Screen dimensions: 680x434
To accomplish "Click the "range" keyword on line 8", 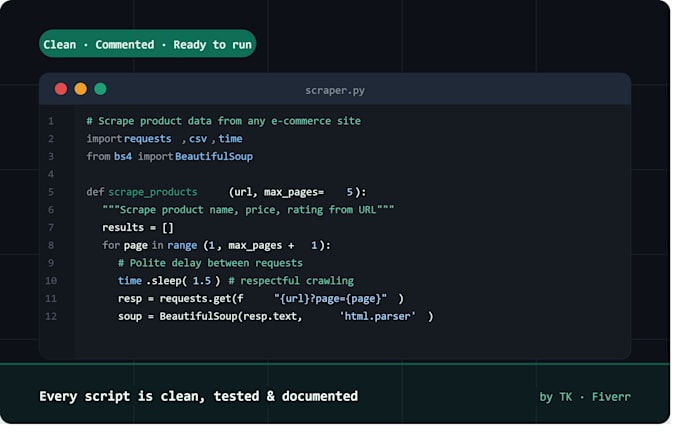I will [182, 246].
